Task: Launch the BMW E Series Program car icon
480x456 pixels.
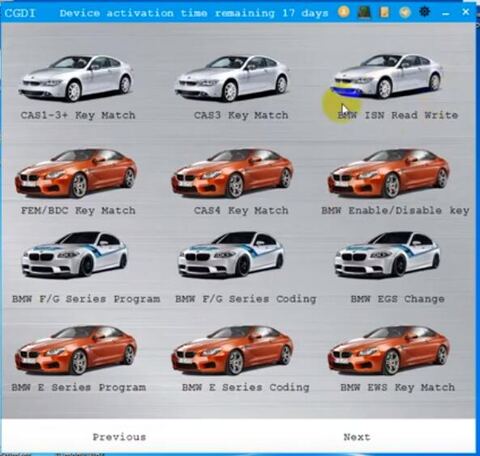Action: (76, 350)
